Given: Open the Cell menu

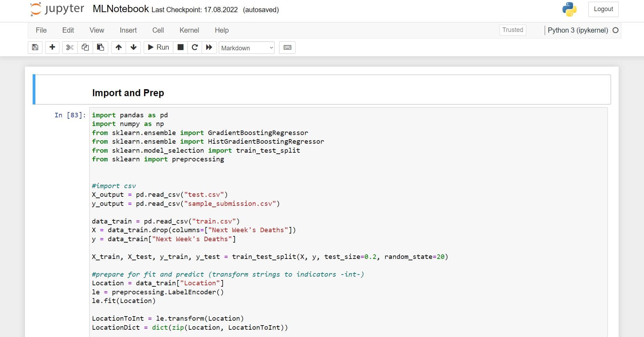Looking at the screenshot, I should (x=158, y=30).
